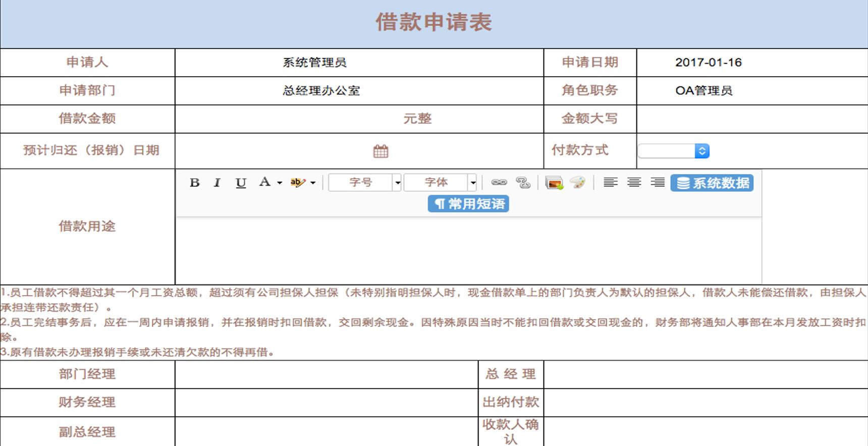Remove hyperlink with the unlink icon
The width and height of the screenshot is (868, 446).
point(523,183)
